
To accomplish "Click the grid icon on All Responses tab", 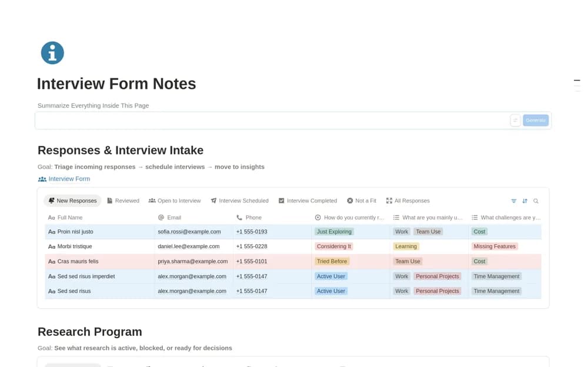I will point(389,201).
